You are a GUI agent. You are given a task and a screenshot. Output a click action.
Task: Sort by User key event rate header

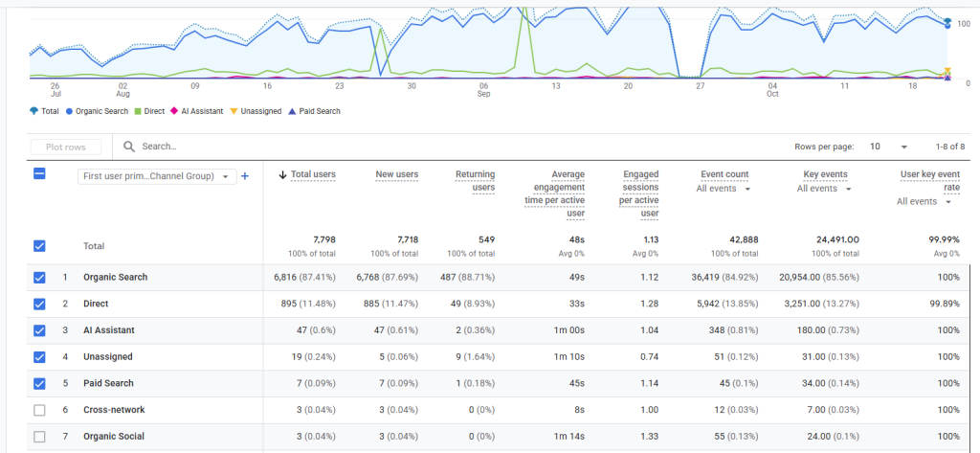930,181
